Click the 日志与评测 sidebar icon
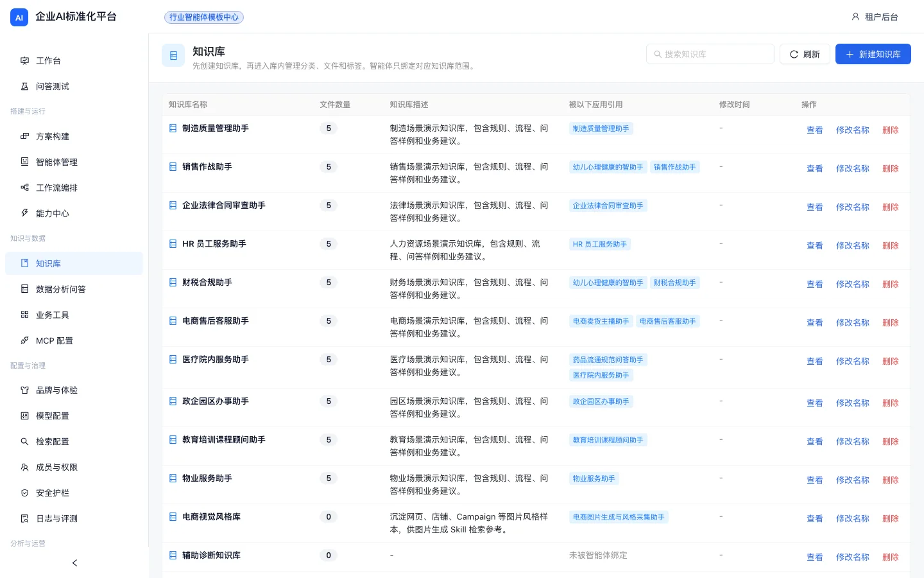Viewport: 924px width, 578px height. pos(24,518)
